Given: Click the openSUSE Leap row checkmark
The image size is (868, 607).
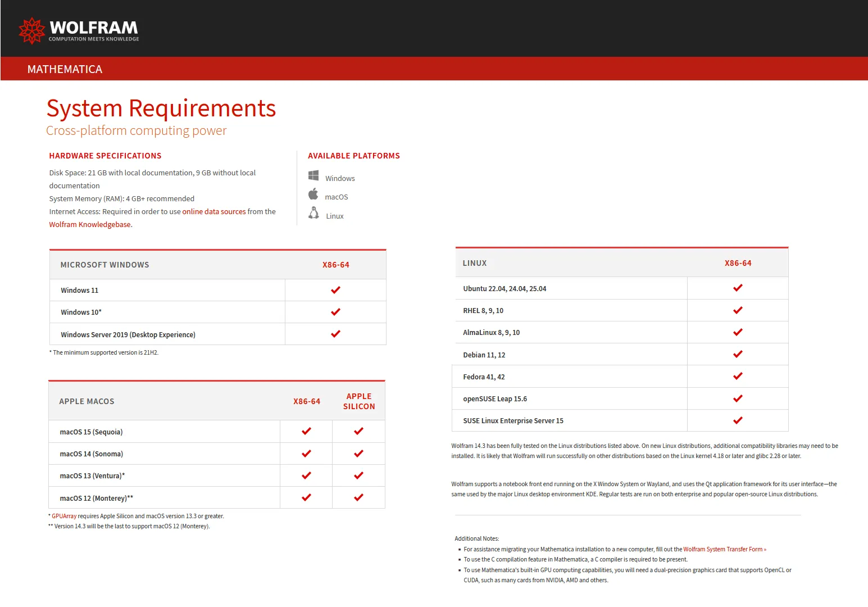Looking at the screenshot, I should click(738, 398).
